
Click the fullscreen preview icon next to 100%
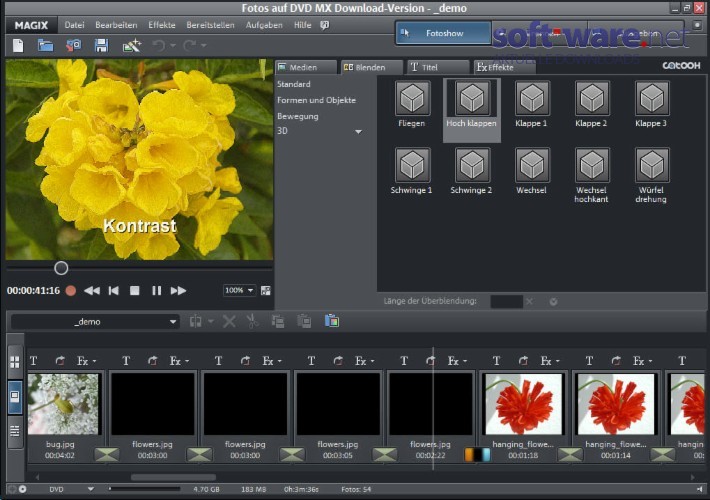pyautogui.click(x=265, y=291)
